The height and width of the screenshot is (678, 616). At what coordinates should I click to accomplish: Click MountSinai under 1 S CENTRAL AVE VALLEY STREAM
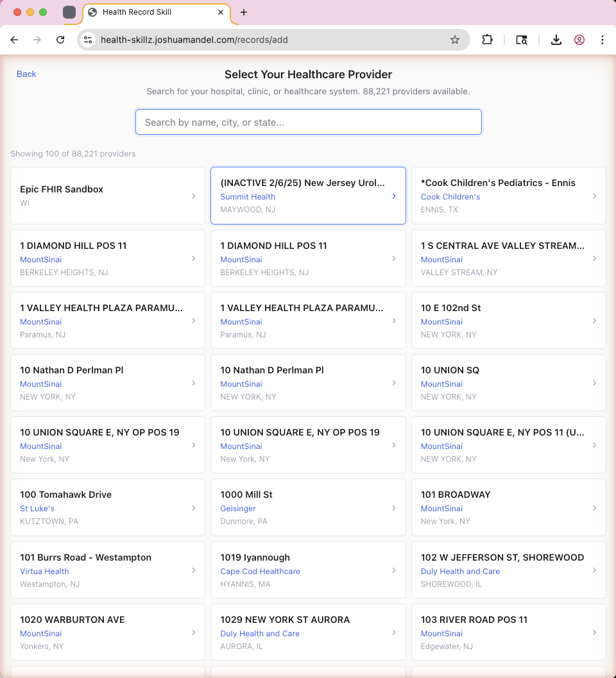pyautogui.click(x=441, y=259)
